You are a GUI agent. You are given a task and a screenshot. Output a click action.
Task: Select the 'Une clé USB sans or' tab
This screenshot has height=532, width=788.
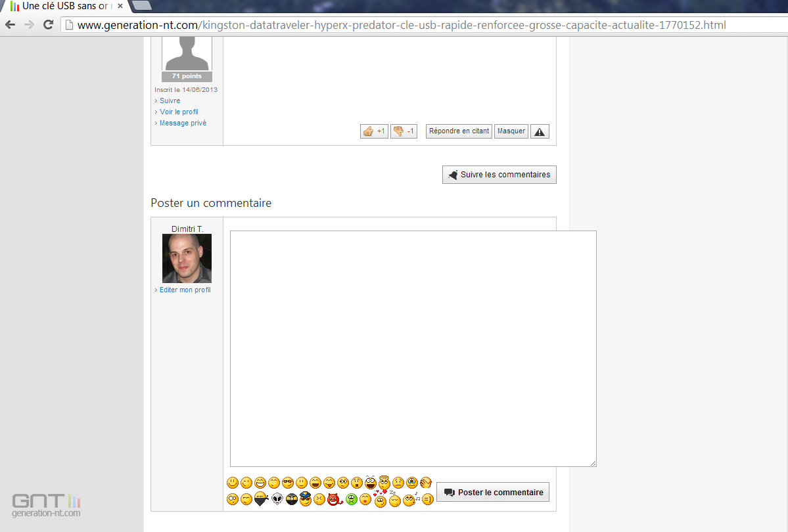(65, 6)
